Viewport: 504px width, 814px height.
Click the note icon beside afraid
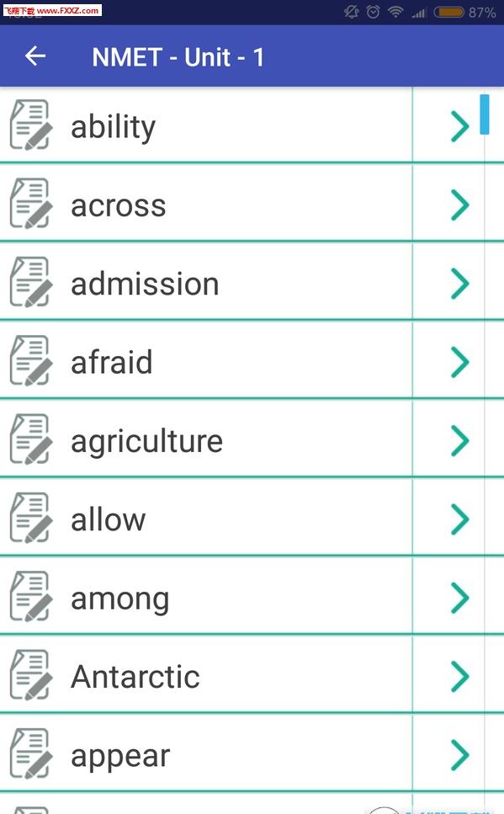pyautogui.click(x=31, y=361)
